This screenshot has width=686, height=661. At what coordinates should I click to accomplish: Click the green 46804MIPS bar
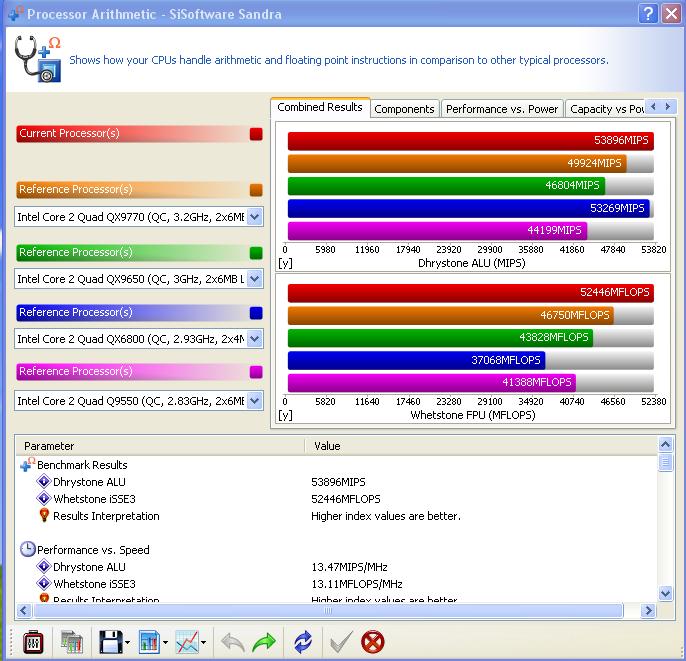click(x=446, y=185)
